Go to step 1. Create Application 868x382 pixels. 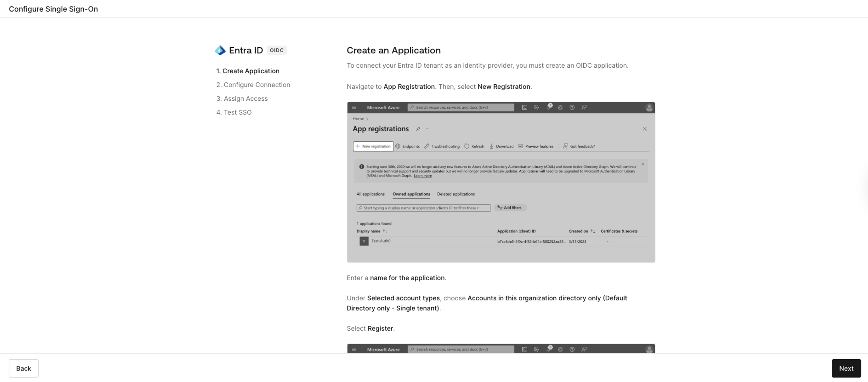tap(248, 71)
